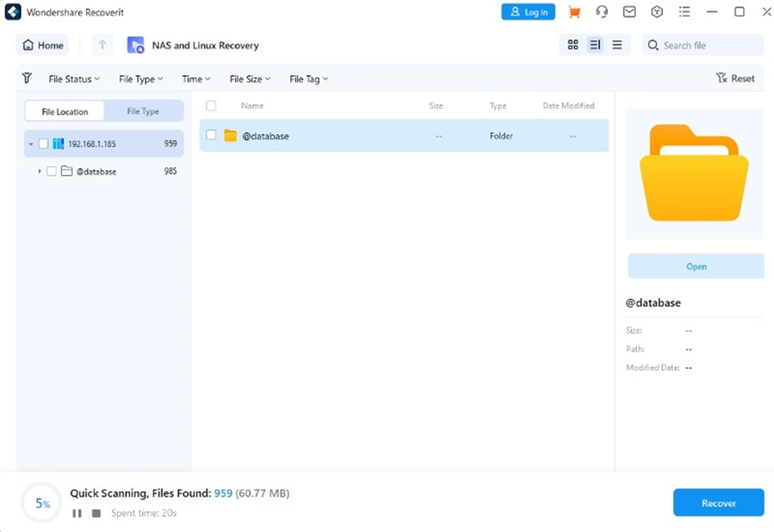This screenshot has width=774, height=532.
Task: Switch to large grid thumbnail view
Action: pyautogui.click(x=572, y=45)
